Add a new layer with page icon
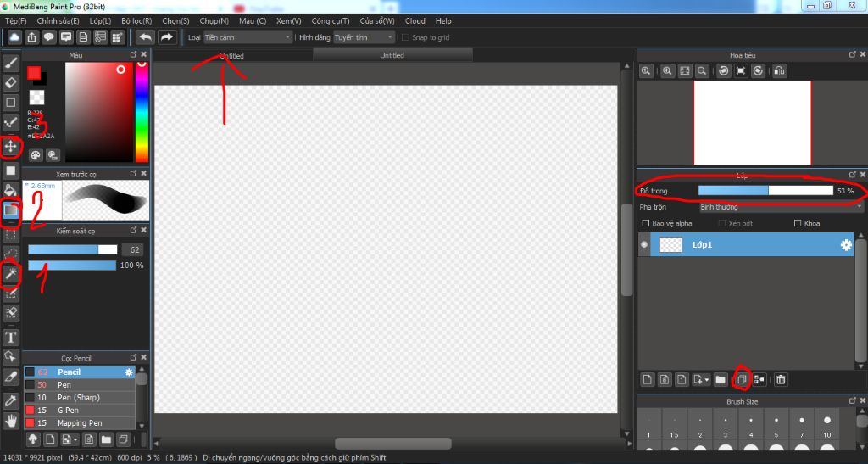The width and height of the screenshot is (868, 464). (647, 379)
